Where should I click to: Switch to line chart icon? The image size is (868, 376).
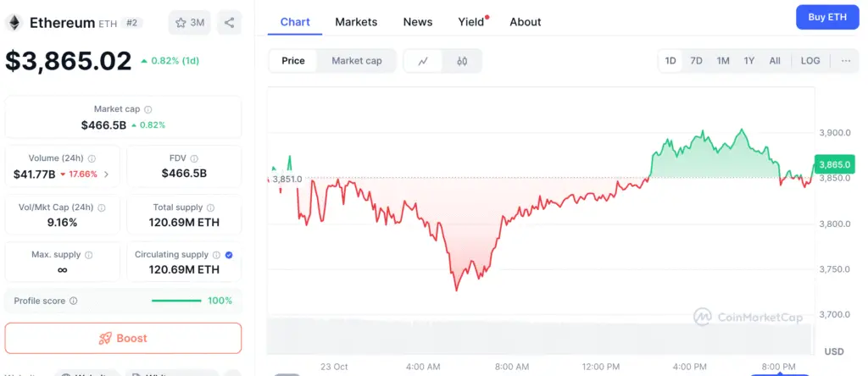click(x=423, y=61)
